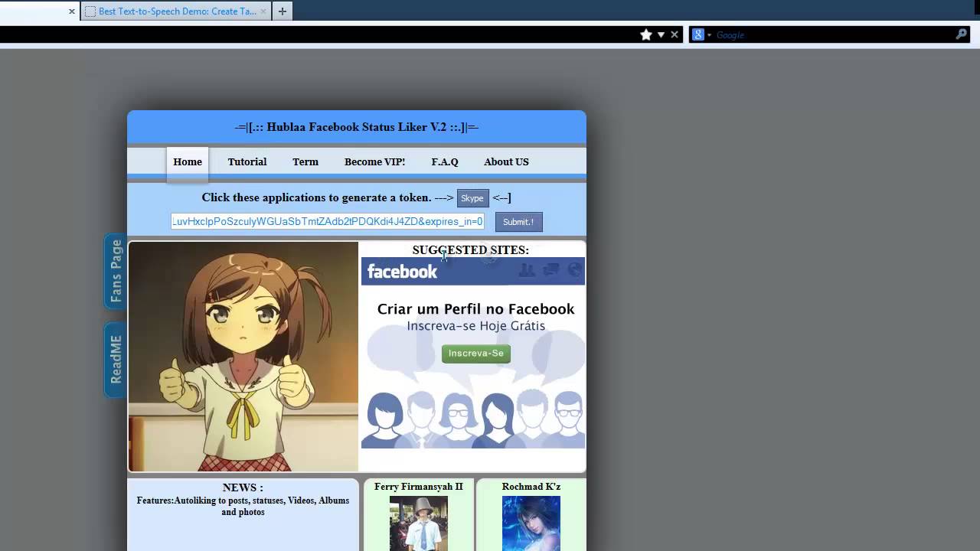Click the friends icon in facebook banner

point(527,270)
